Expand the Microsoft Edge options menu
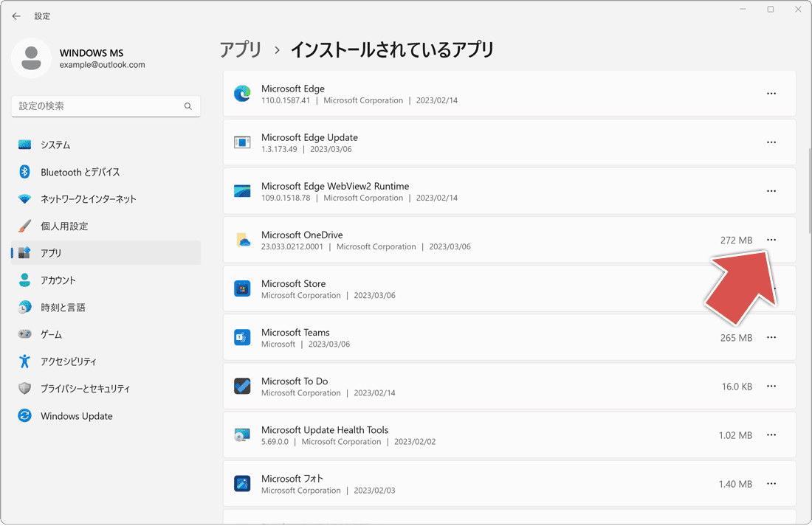812x526 pixels. (771, 94)
